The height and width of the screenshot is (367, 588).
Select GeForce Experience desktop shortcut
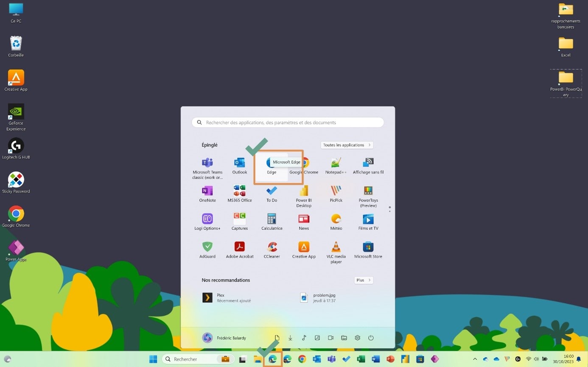tap(16, 117)
